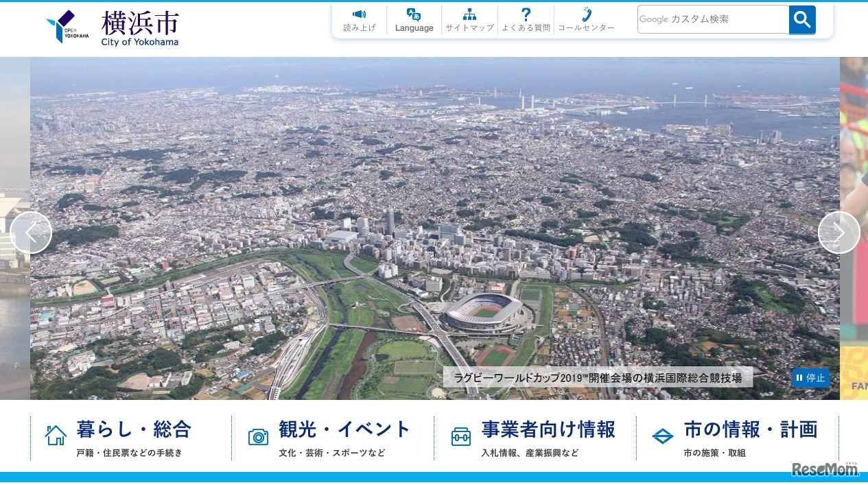Click the OPEN YOKOHAMA logo
The image size is (868, 485).
tap(66, 26)
